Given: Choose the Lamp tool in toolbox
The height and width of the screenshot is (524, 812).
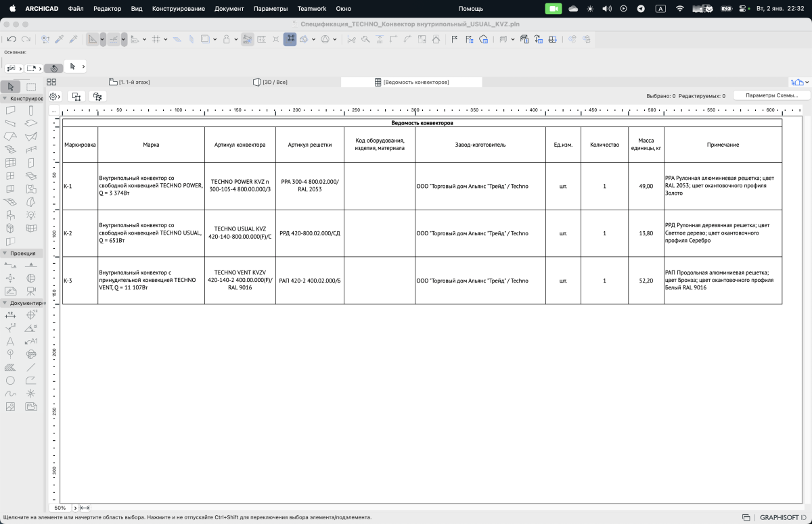Looking at the screenshot, I should click(x=31, y=215).
